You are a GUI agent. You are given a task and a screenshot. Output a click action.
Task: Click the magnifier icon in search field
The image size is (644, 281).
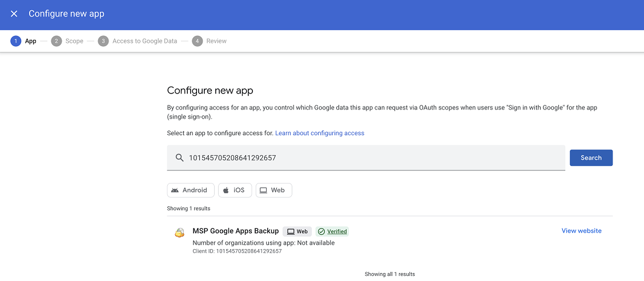[179, 158]
